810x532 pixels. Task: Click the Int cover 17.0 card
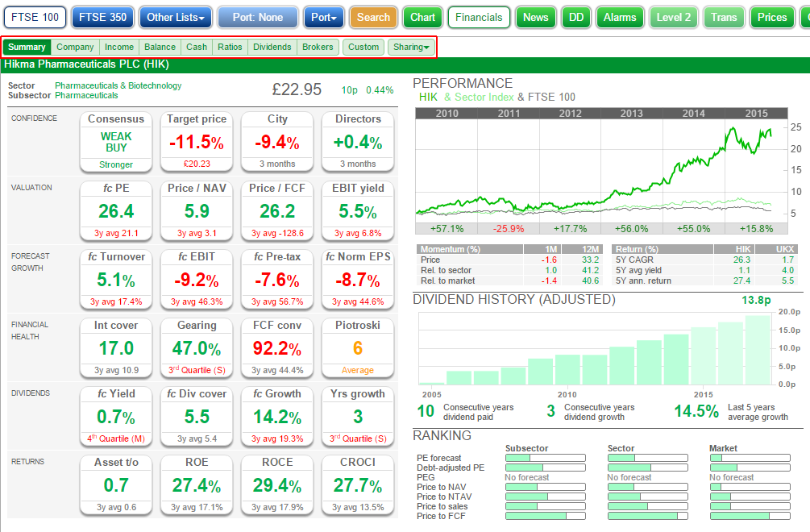click(x=116, y=348)
